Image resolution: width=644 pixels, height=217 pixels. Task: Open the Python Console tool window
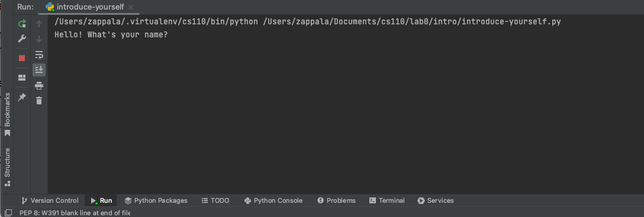pyautogui.click(x=273, y=200)
